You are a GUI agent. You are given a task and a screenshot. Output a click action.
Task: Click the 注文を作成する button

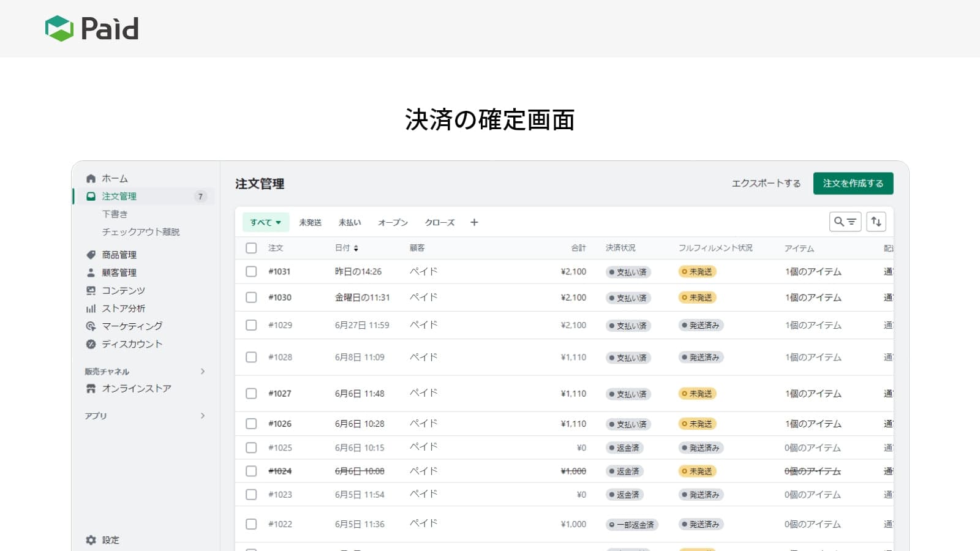tap(853, 183)
